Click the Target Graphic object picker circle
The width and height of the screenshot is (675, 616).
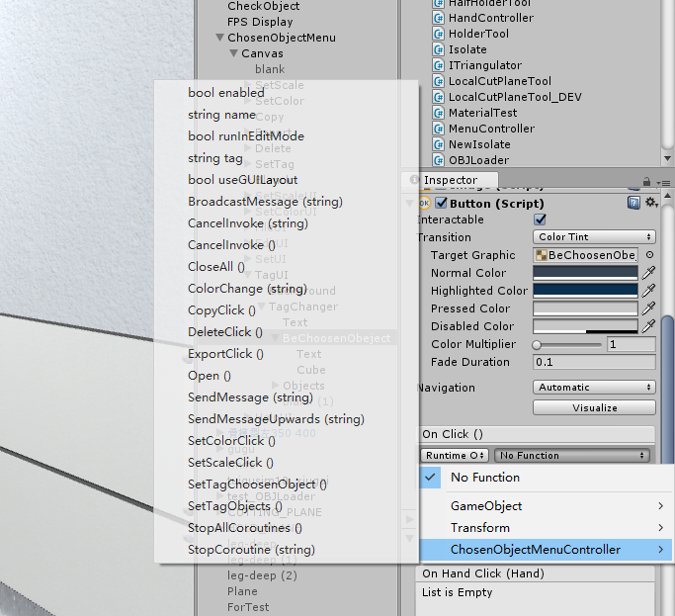[x=649, y=255]
